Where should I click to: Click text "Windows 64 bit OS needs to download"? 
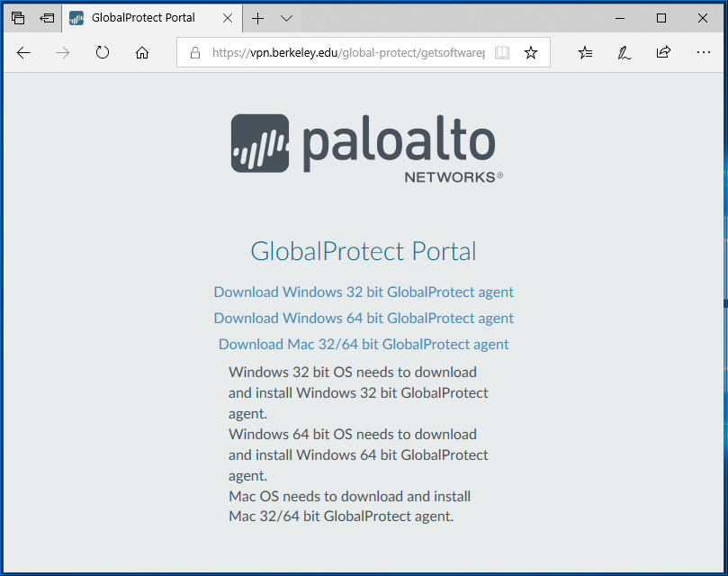pos(353,435)
